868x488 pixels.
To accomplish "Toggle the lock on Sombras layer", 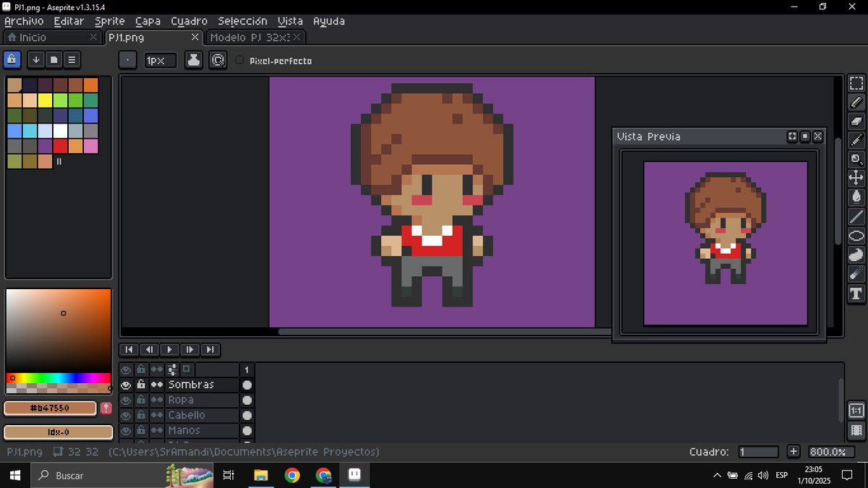I will coord(141,385).
